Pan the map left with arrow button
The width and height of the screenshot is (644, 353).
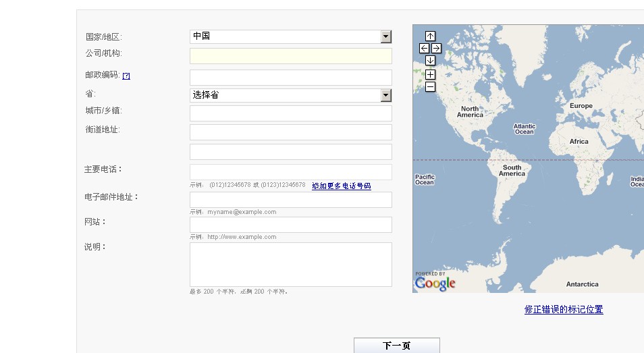point(424,48)
